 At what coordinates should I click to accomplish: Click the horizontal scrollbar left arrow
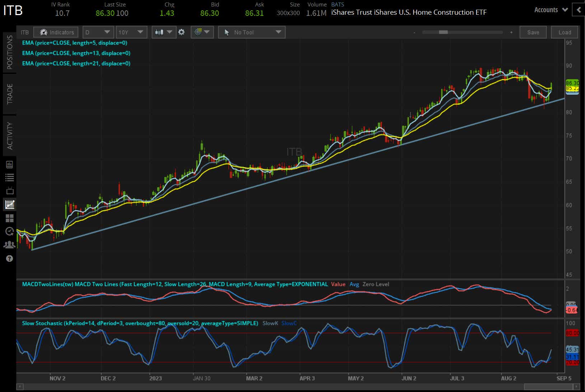[20, 387]
